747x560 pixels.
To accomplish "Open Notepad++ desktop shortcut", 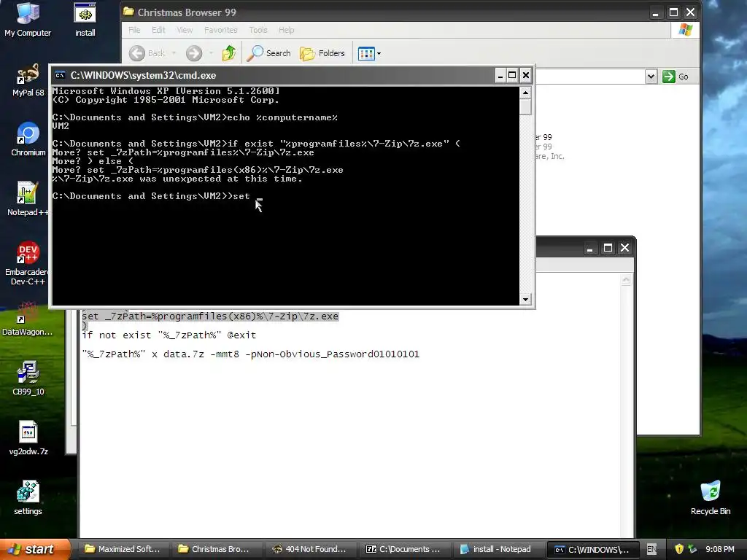I will (28, 199).
